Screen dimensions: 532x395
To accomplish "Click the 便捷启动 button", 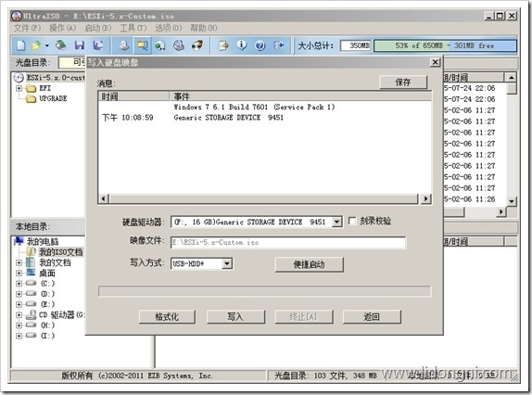I will pyautogui.click(x=309, y=264).
